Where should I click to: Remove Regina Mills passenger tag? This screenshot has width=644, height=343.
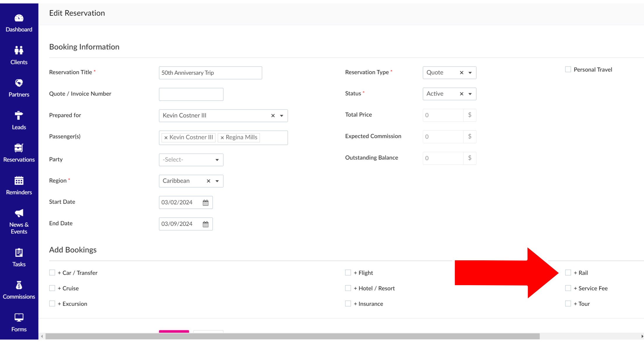[x=222, y=138]
